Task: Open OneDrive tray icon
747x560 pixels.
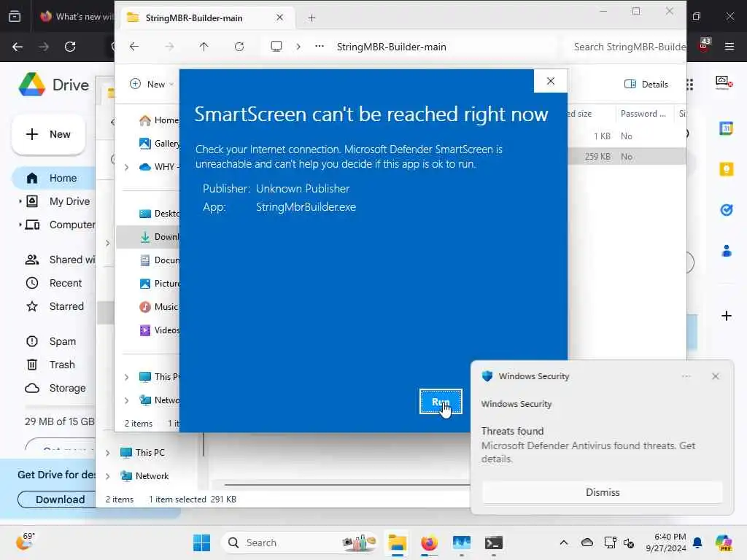Action: [x=587, y=542]
